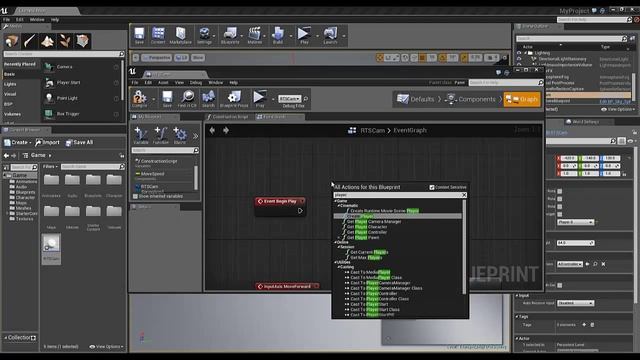Viewport: 640px width, 360px height.
Task: Open the Matinee toolbar icon
Action: (x=255, y=35)
